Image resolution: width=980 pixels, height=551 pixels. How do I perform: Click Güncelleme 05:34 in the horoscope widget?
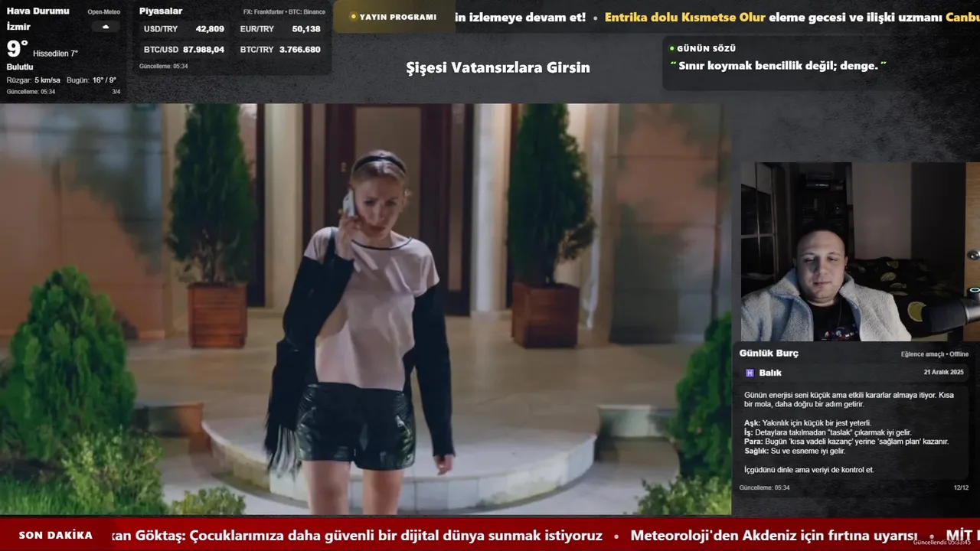[x=764, y=487]
